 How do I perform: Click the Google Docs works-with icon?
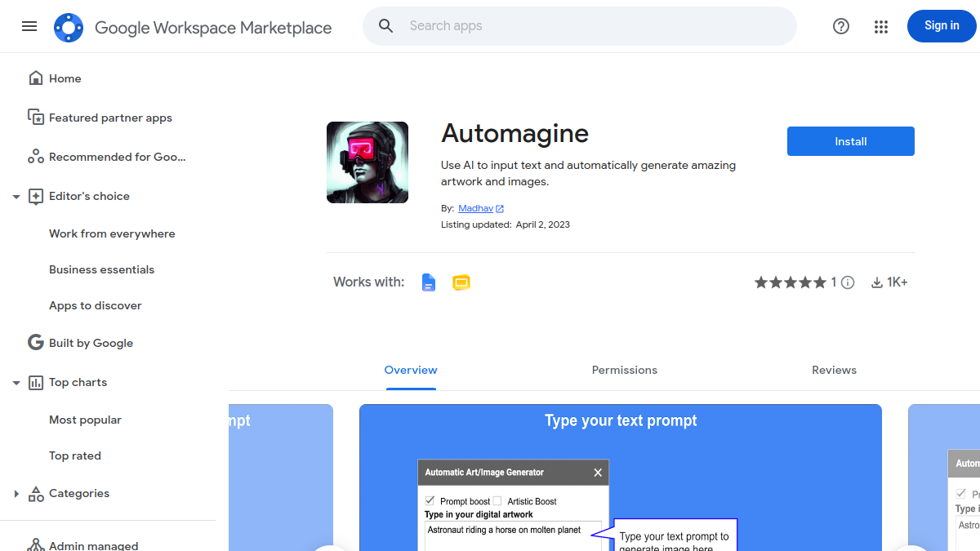click(429, 282)
